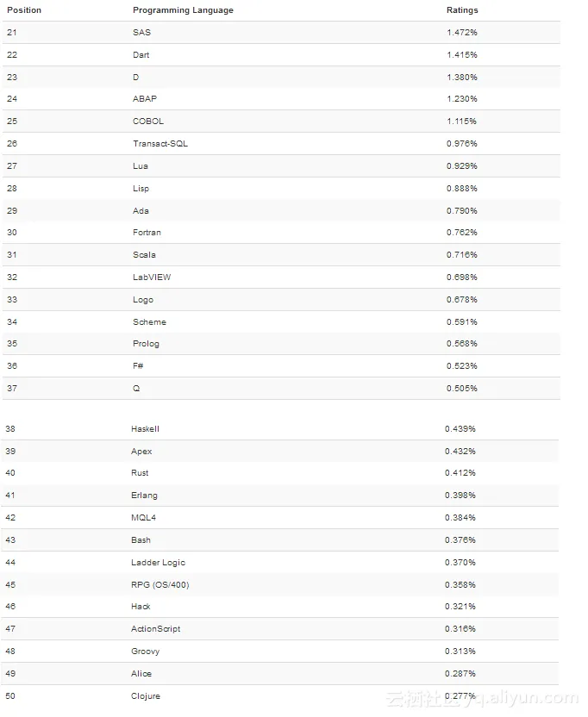Select the Haskell language name
This screenshot has height=717, width=588.
[x=145, y=429]
